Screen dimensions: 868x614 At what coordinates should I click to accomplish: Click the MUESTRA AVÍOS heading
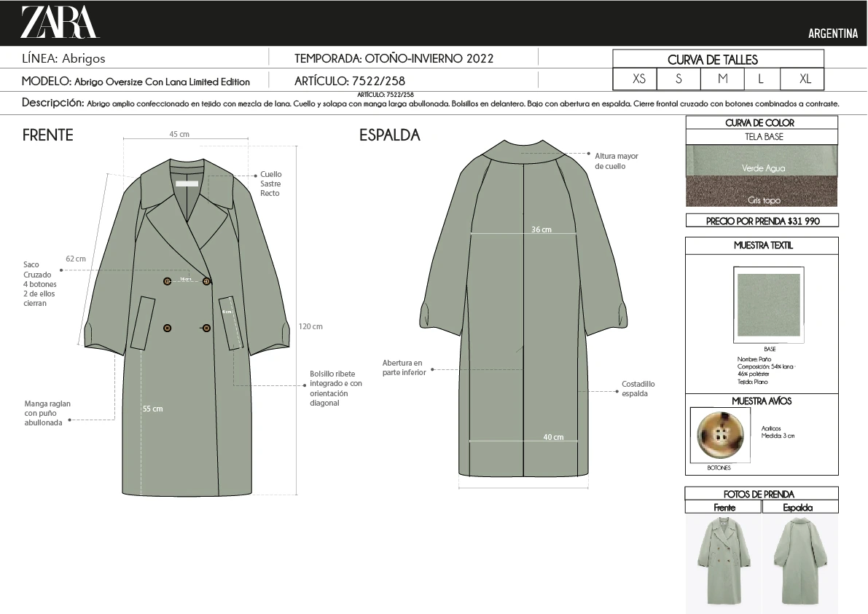click(762, 401)
